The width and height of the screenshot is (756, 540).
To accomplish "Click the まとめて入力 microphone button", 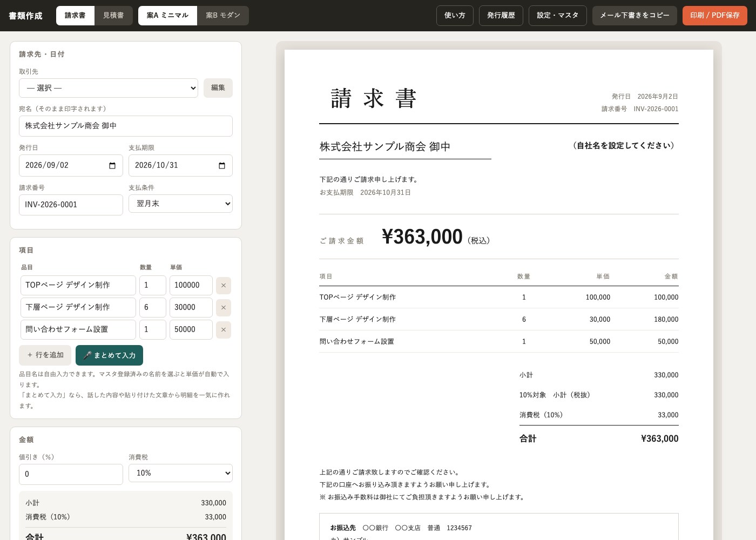I will coord(109,355).
